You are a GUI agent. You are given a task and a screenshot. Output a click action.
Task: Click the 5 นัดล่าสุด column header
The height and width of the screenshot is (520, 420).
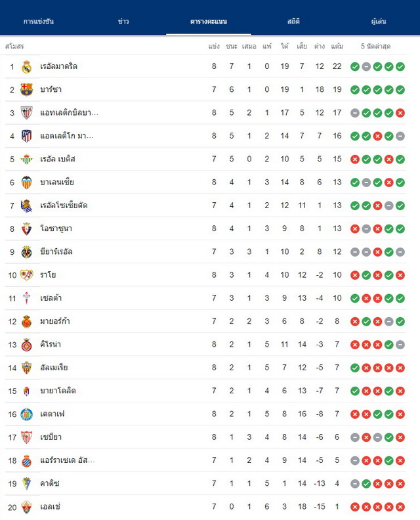[x=375, y=46]
